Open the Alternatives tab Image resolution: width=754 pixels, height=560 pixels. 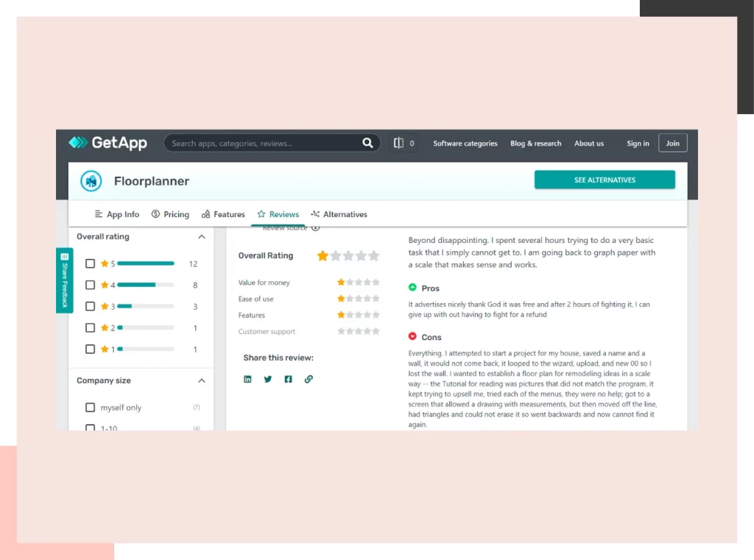coord(339,214)
